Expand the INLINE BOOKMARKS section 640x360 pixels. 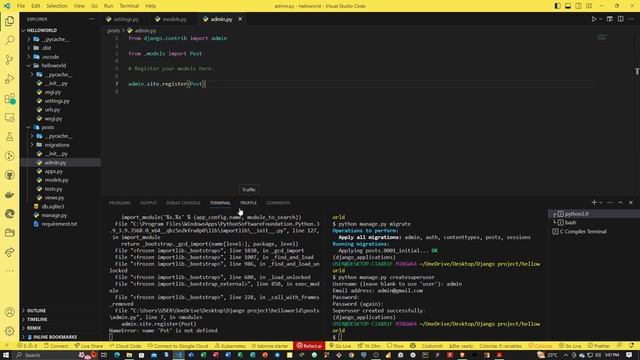coord(60,337)
